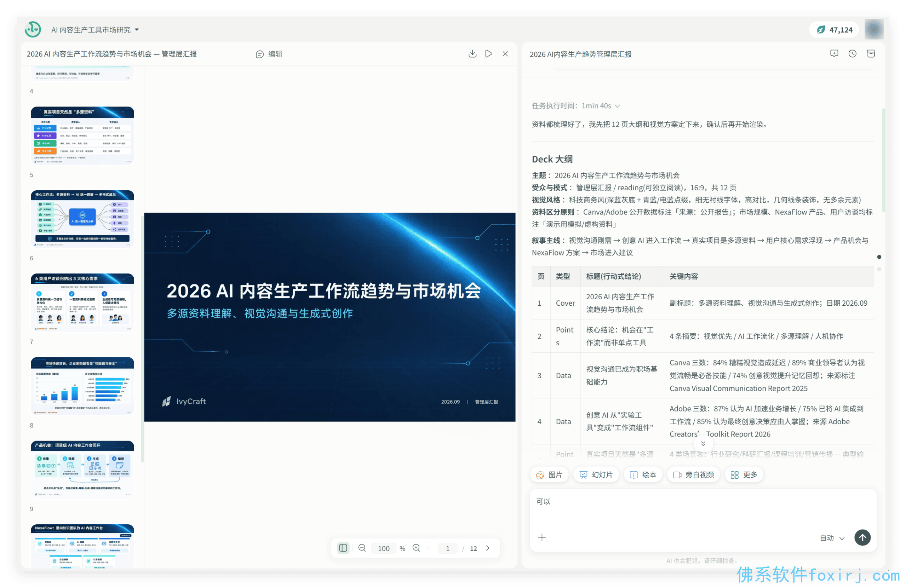
Task: Zoom out with the minus magnifier
Action: pos(362,548)
